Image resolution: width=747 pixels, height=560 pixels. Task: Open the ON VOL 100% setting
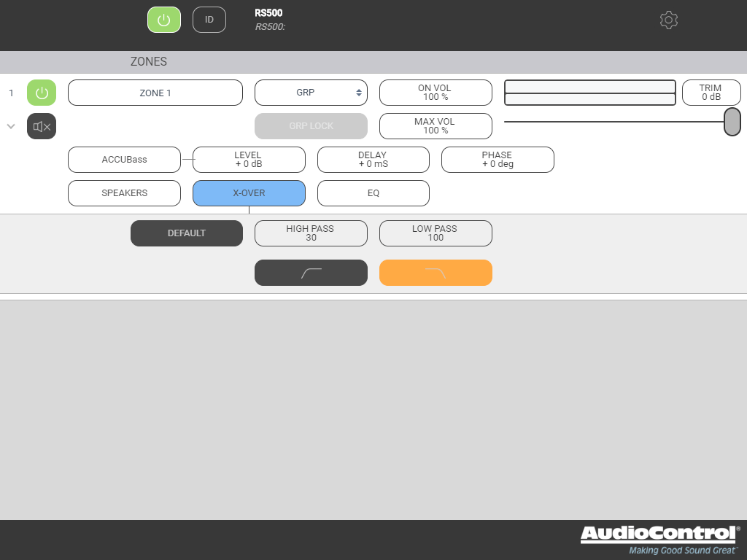(436, 93)
